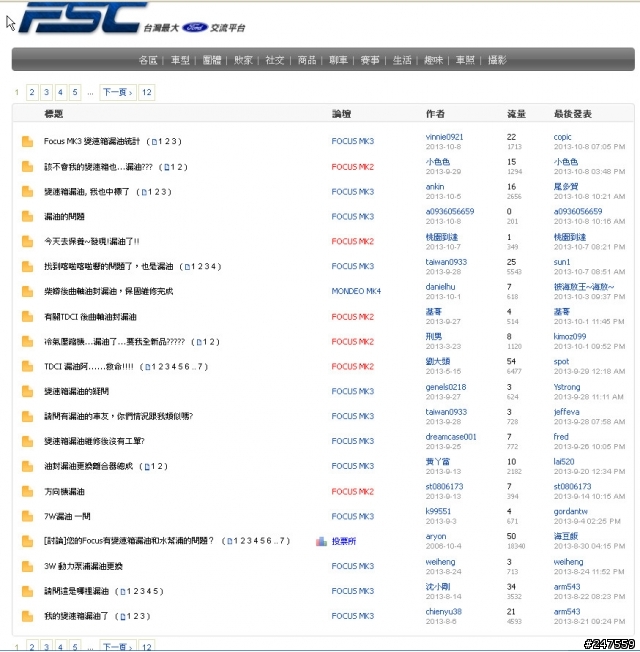Click folder icon of 變速箱漏油的疑問 thread

(27, 392)
